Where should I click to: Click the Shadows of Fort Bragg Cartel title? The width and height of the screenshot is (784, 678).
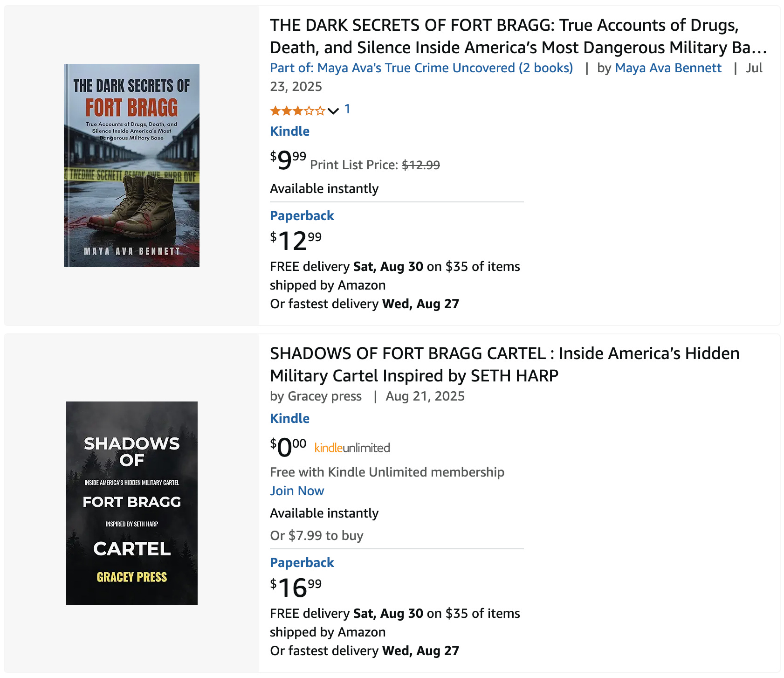click(504, 365)
